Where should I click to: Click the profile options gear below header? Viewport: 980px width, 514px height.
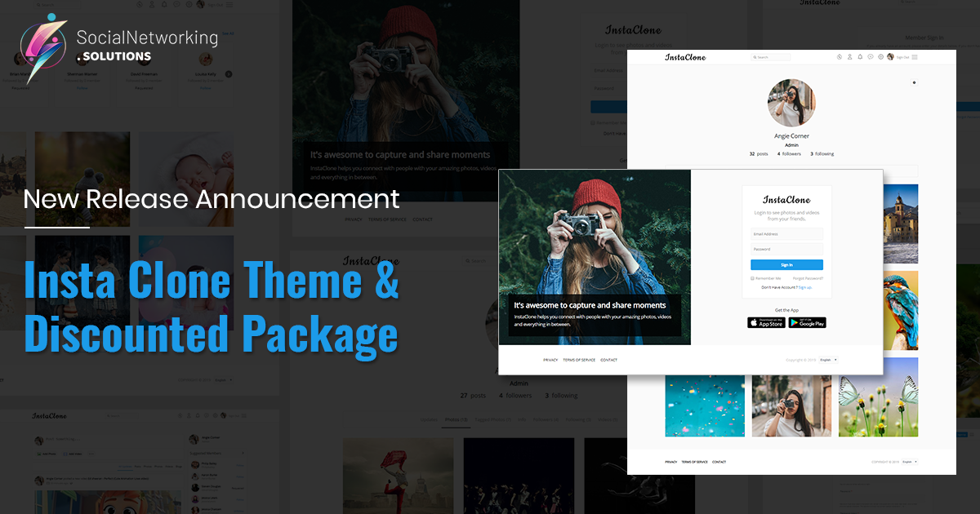click(x=914, y=82)
